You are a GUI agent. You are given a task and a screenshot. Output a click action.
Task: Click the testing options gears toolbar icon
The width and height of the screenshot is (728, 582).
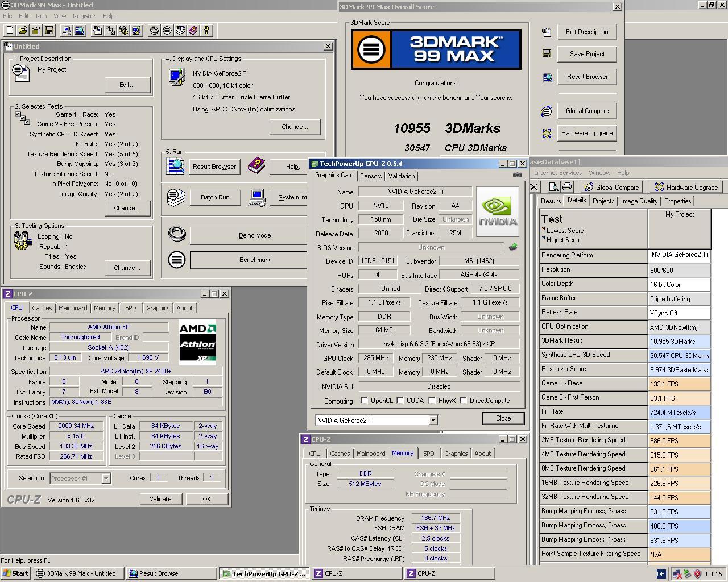[123, 30]
